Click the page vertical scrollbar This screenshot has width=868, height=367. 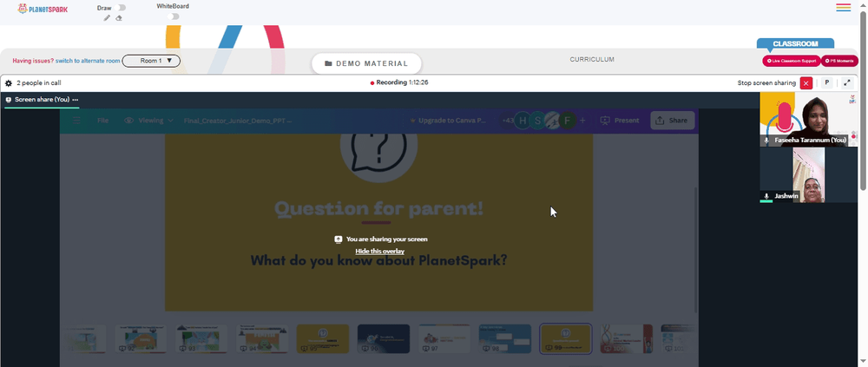pos(863,100)
